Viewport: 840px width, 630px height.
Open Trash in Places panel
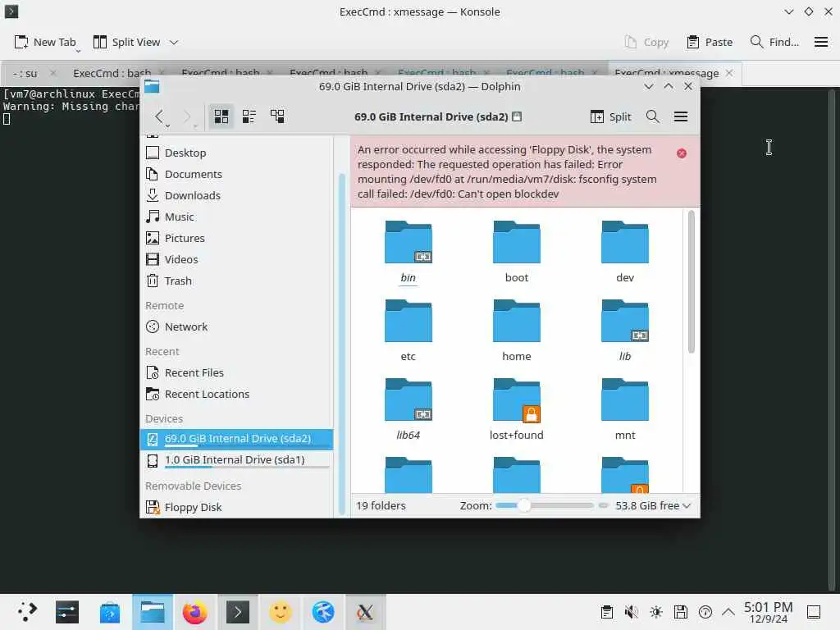[237, 281]
